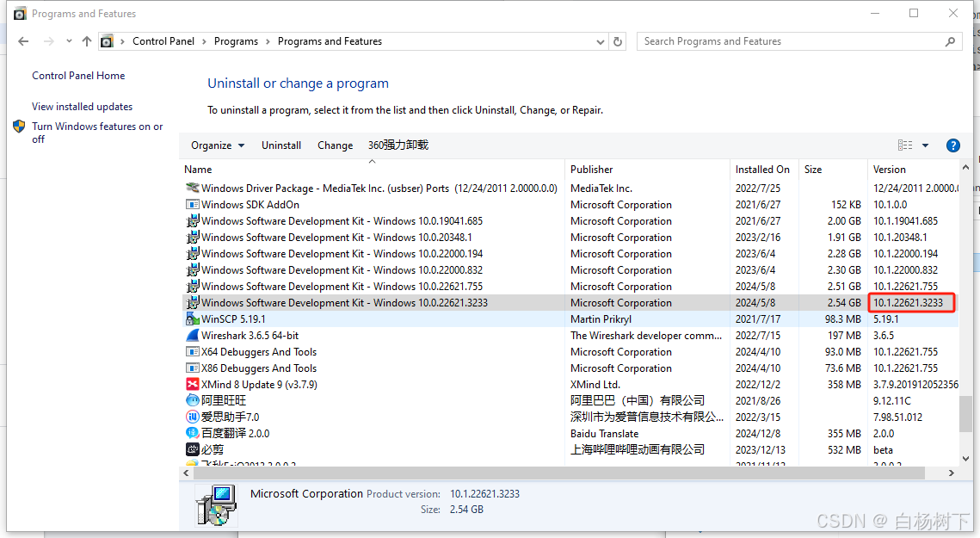Open the change view dropdown arrow
This screenshot has width=980, height=538.
[x=924, y=145]
